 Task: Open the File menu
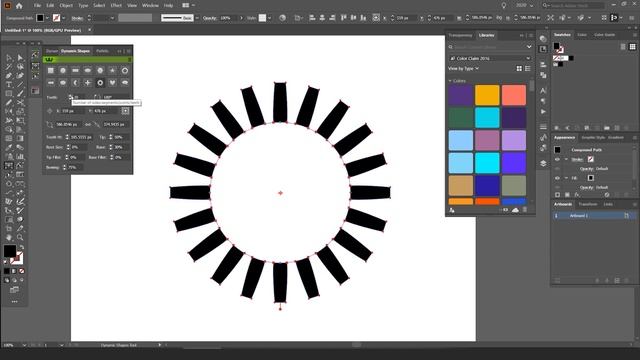pyautogui.click(x=37, y=6)
